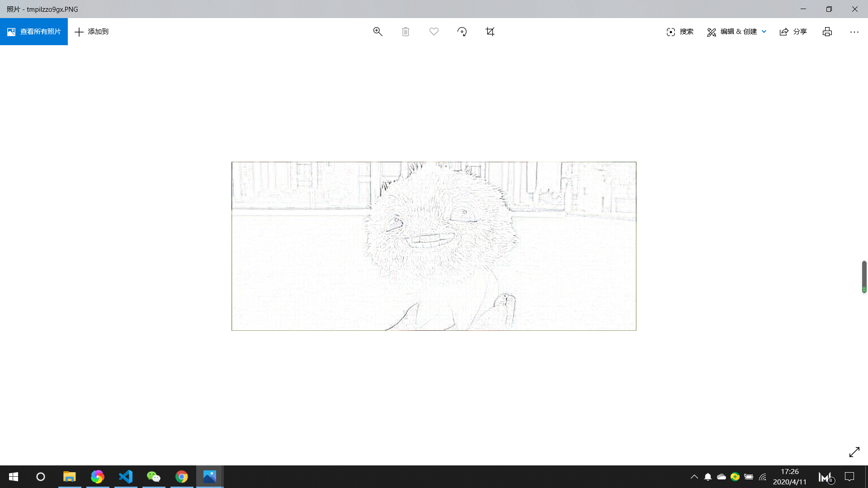This screenshot has width=868, height=488.
Task: Go to 查看所有照片 all photos
Action: (34, 32)
